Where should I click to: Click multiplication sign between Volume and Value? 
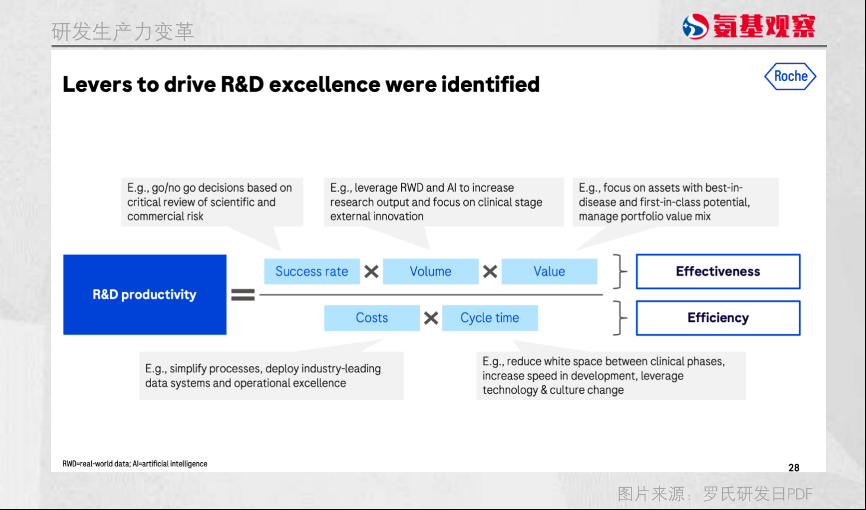point(490,271)
